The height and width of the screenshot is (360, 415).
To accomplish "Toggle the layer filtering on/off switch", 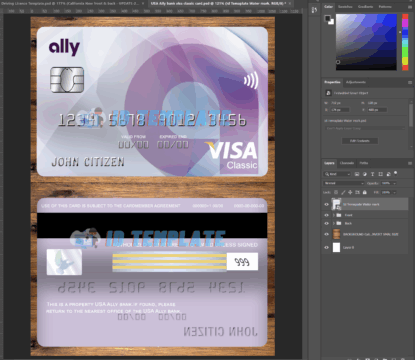I will click(x=396, y=173).
